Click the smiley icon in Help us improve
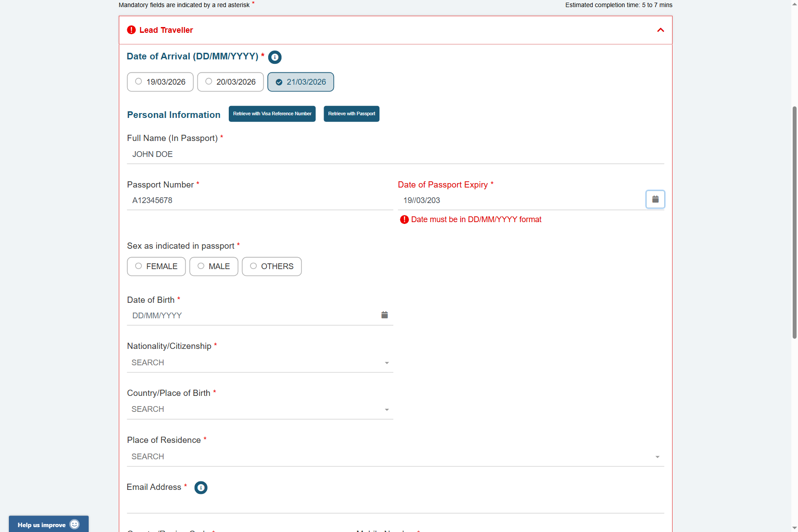The width and height of the screenshot is (798, 532). pyautogui.click(x=74, y=524)
